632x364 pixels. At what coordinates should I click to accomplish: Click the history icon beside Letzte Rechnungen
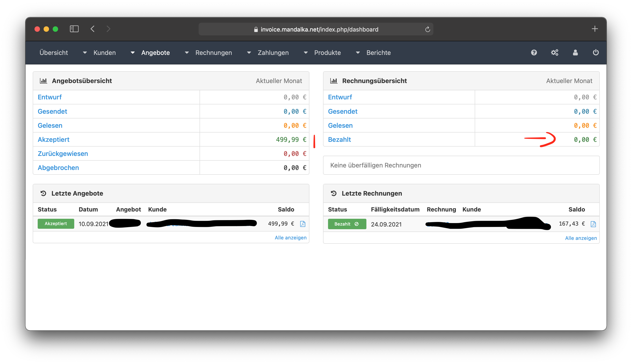coord(333,193)
